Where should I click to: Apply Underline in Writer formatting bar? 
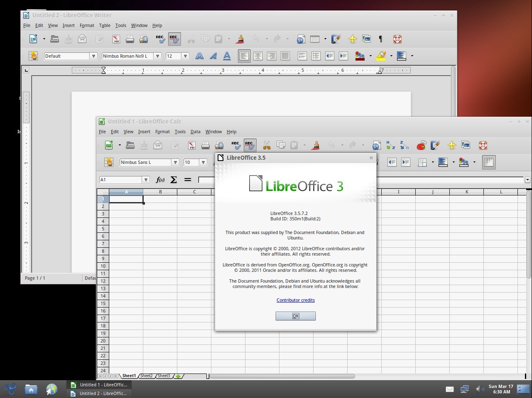pos(227,56)
